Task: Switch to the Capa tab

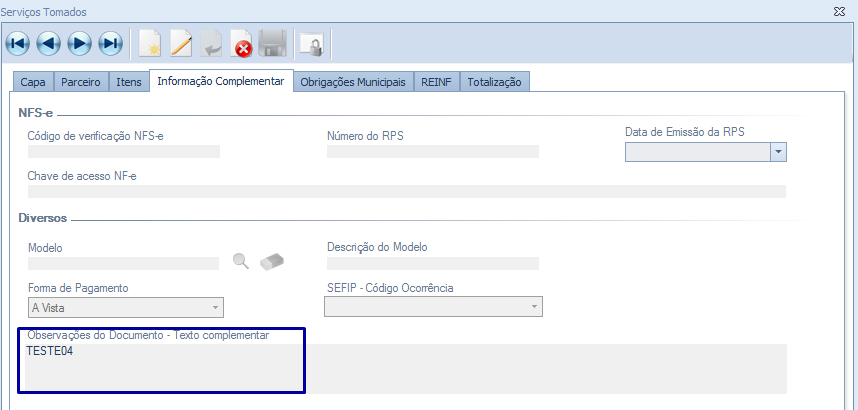Action: coord(33,82)
